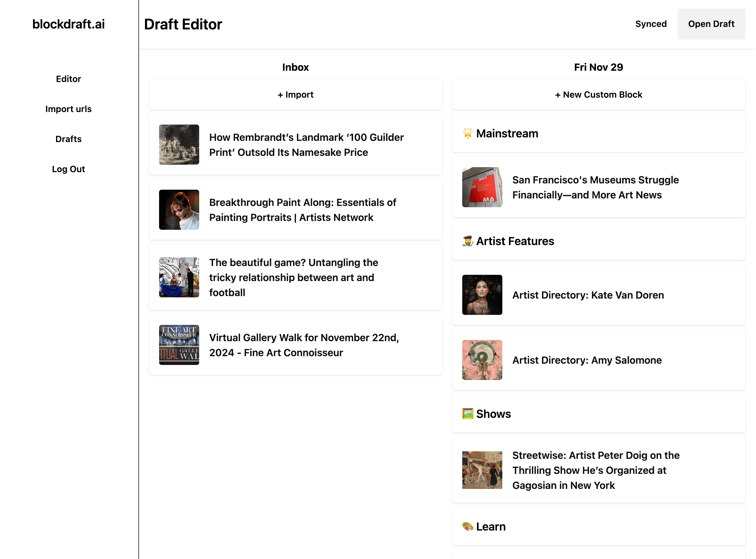Click the artist emoji beside Artist Features
Screen dimensions: 756x559
(x=468, y=241)
